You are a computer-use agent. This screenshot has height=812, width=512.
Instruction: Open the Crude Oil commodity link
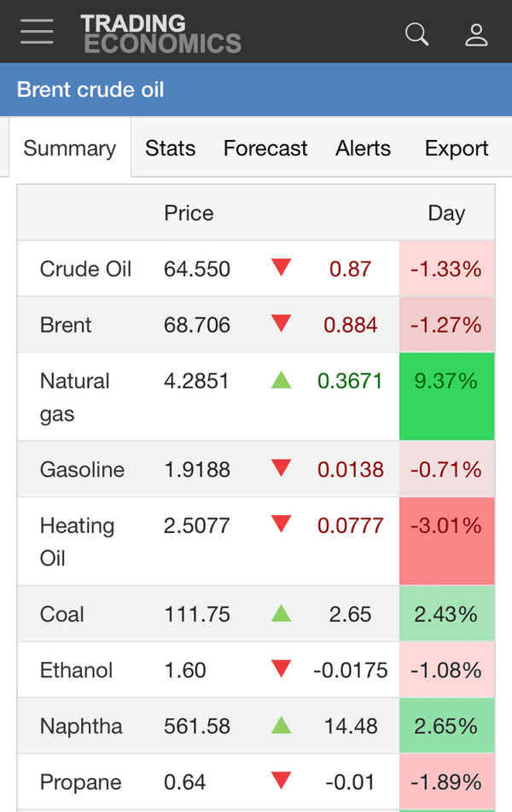click(x=86, y=269)
